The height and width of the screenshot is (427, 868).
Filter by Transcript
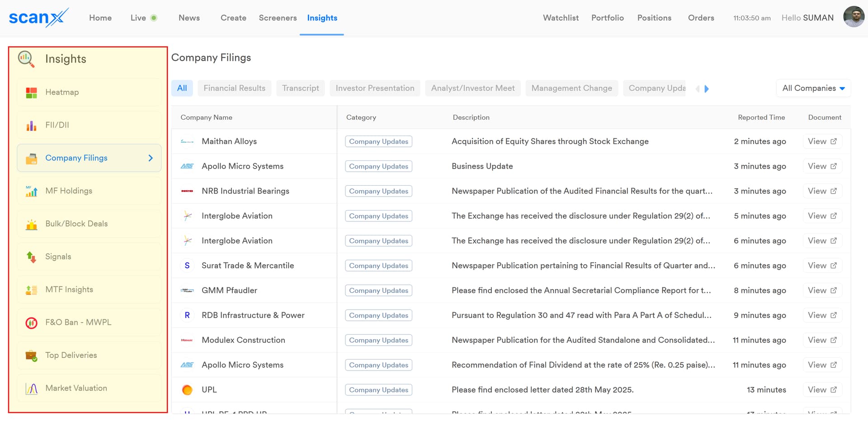(301, 88)
